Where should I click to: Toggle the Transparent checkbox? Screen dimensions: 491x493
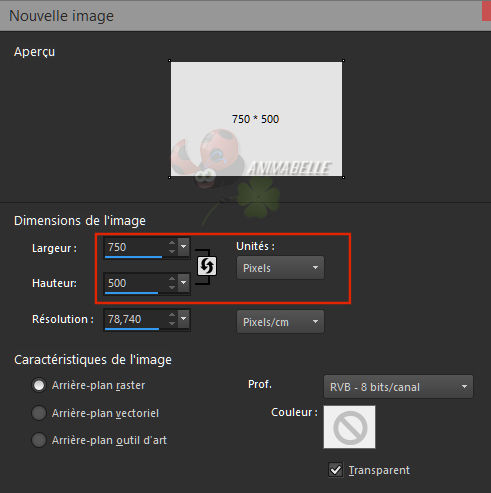point(335,470)
